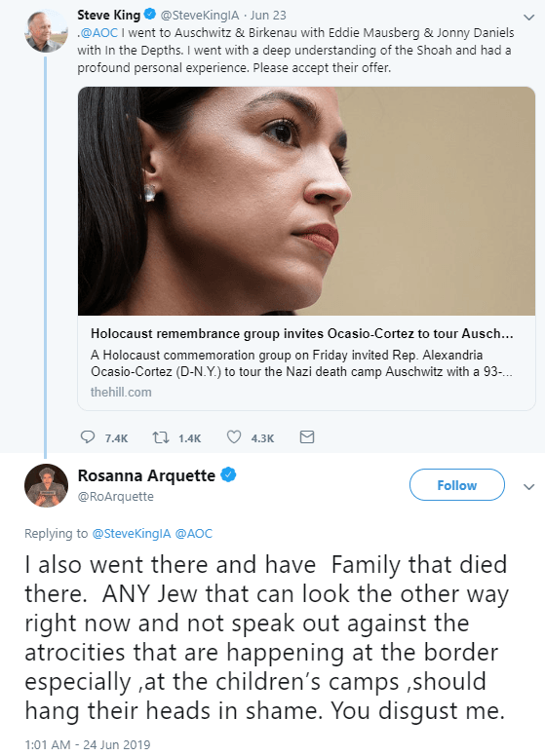Open Rosanna Arquette's profile picture
The image size is (545, 756).
click(x=46, y=485)
